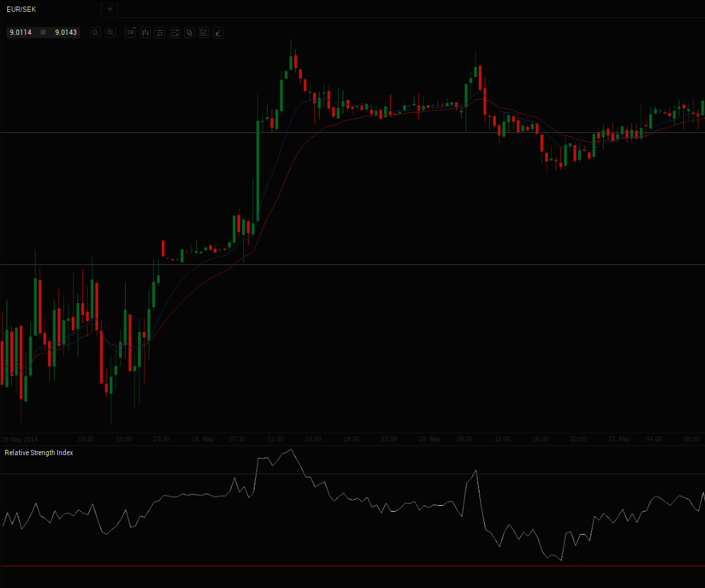This screenshot has height=588, width=705.
Task: Open the 30-minute timeframe icon
Action: 130,32
